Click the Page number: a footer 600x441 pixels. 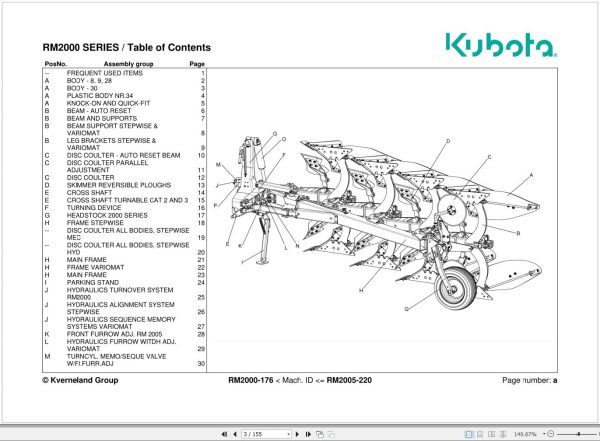[x=530, y=380]
